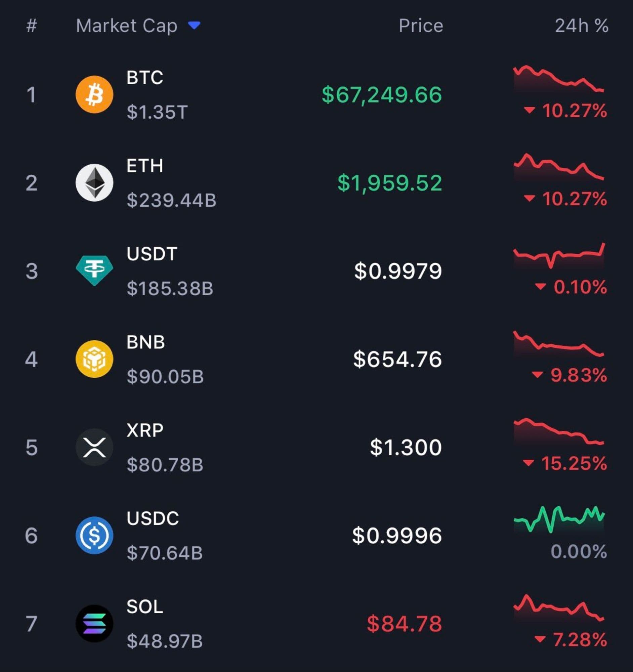
Task: Open the Market Cap sort dropdown arrow
Action: [x=194, y=25]
